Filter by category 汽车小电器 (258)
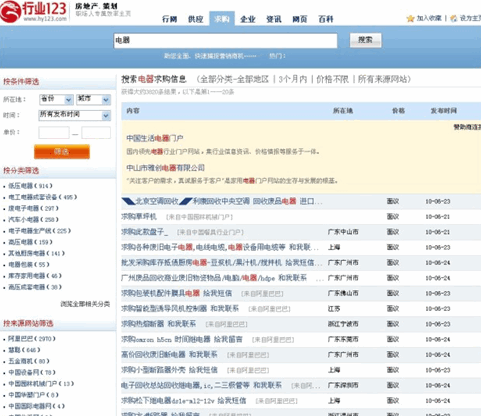This screenshot has height=416, width=481. click(x=33, y=219)
